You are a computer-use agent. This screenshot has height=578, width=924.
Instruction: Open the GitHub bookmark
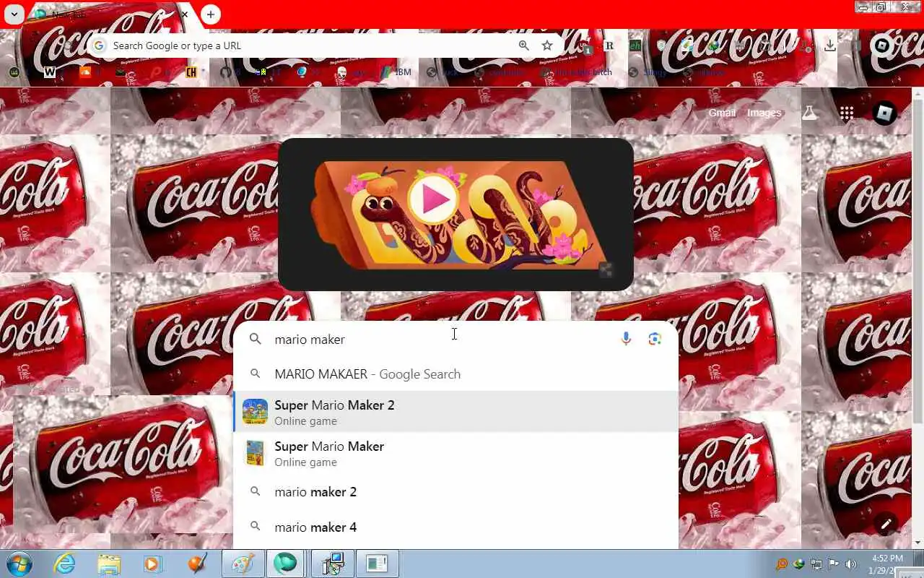pos(226,72)
